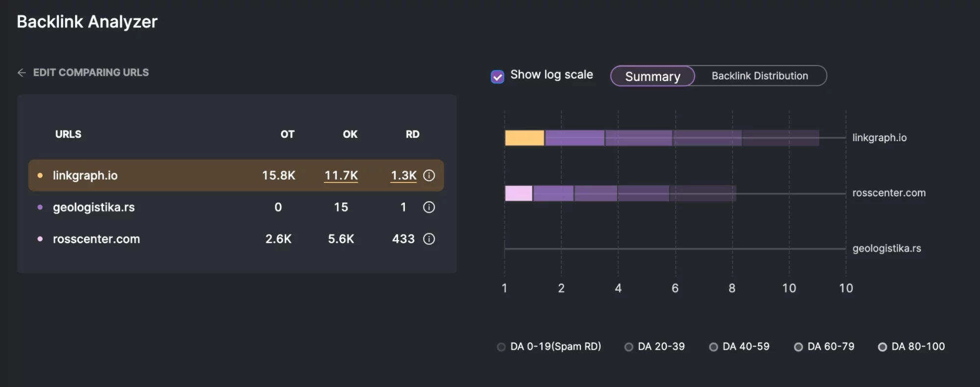
Task: Open info icon for linkgraph.io row
Action: pos(429,176)
